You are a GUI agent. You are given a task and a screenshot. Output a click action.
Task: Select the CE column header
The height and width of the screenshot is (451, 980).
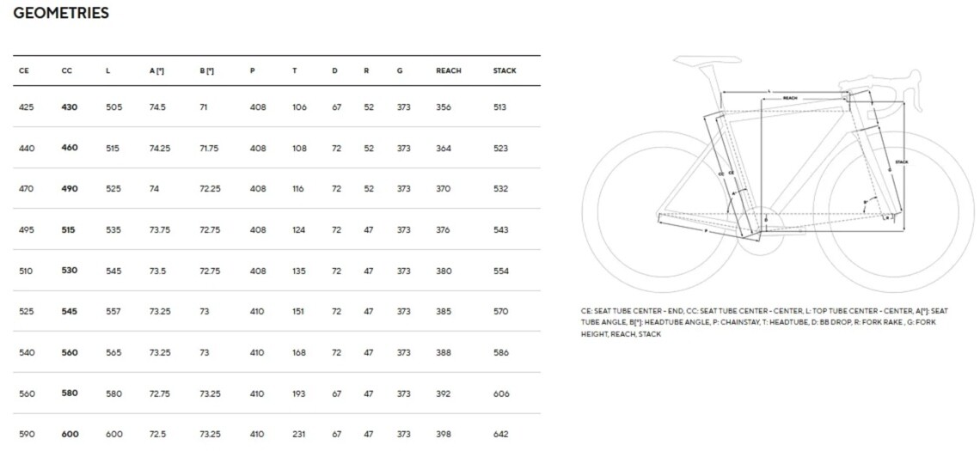[x=23, y=70]
